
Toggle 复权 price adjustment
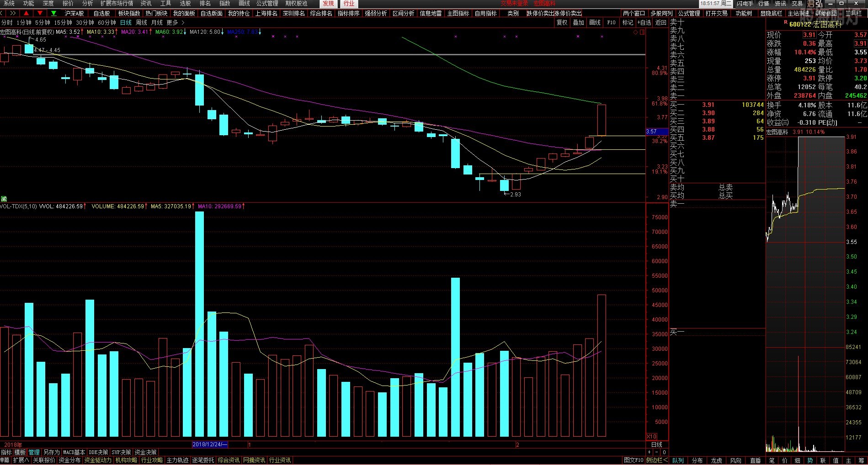(562, 22)
